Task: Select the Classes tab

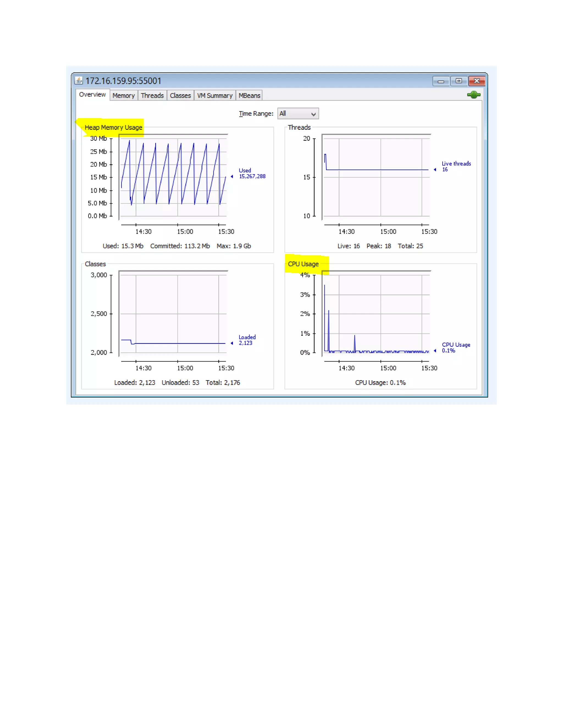Action: (x=180, y=96)
